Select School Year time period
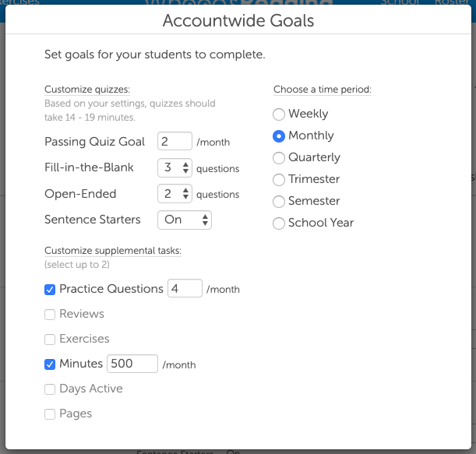This screenshot has width=476, height=454. coord(279,223)
